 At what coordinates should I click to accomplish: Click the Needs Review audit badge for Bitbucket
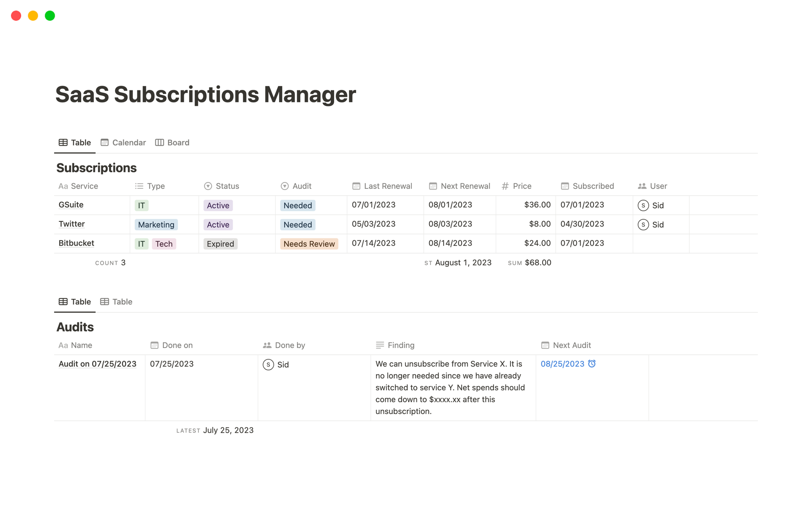click(x=309, y=243)
